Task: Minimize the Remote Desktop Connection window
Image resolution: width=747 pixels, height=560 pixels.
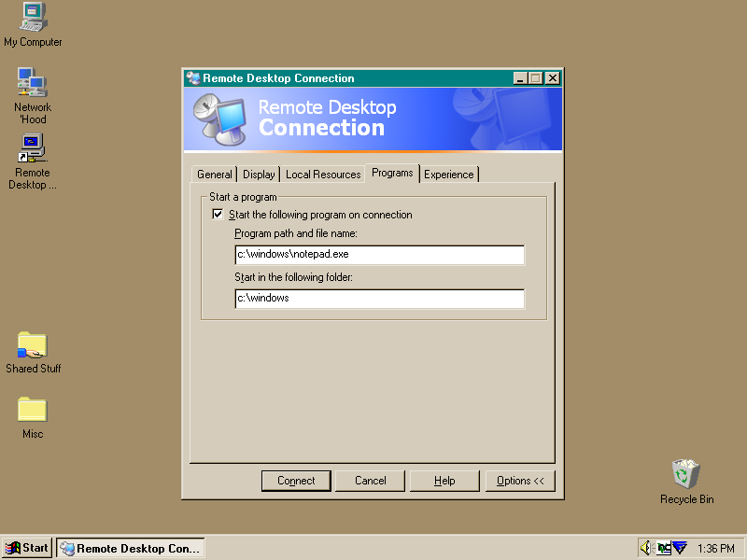Action: point(520,78)
